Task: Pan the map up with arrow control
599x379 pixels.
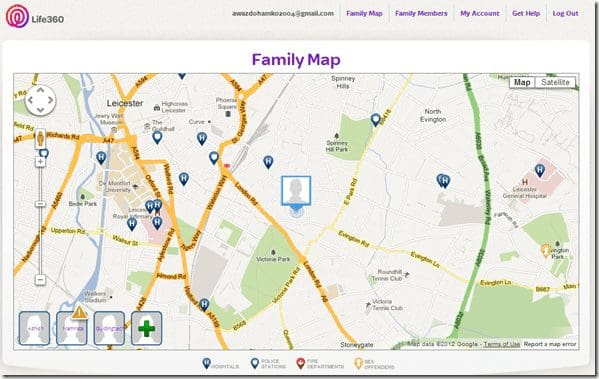Action: pyautogui.click(x=40, y=91)
